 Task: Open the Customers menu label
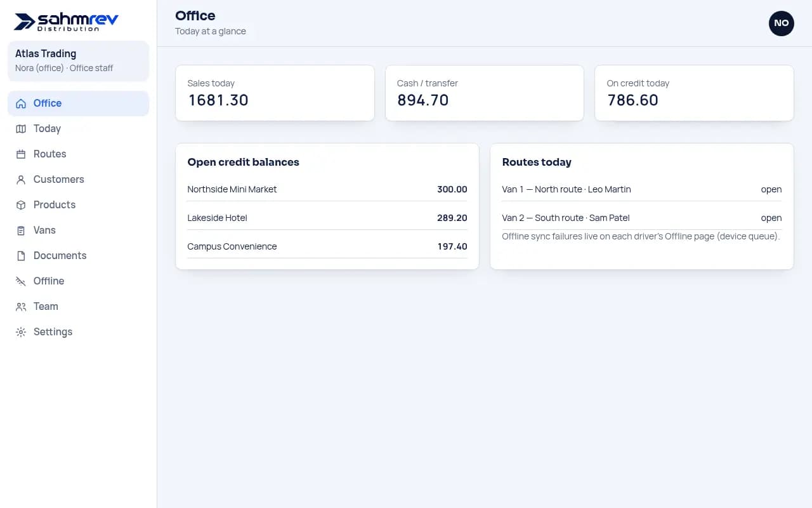[x=58, y=179]
